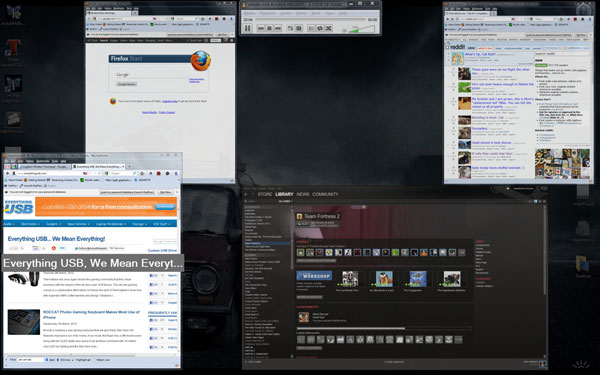Open the "What's up, Cat Butt?" reddit post
This screenshot has width=600, height=375.
click(480, 55)
